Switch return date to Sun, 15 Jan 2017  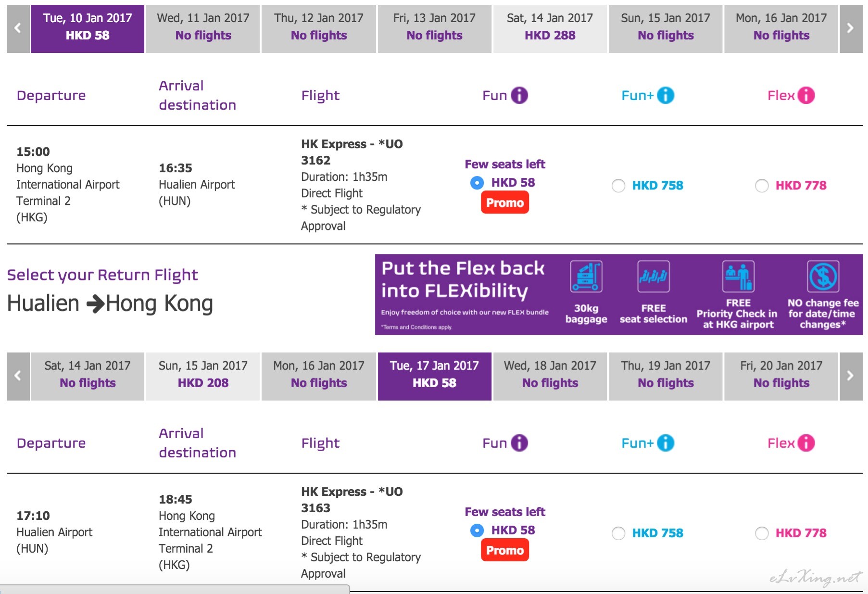click(203, 376)
